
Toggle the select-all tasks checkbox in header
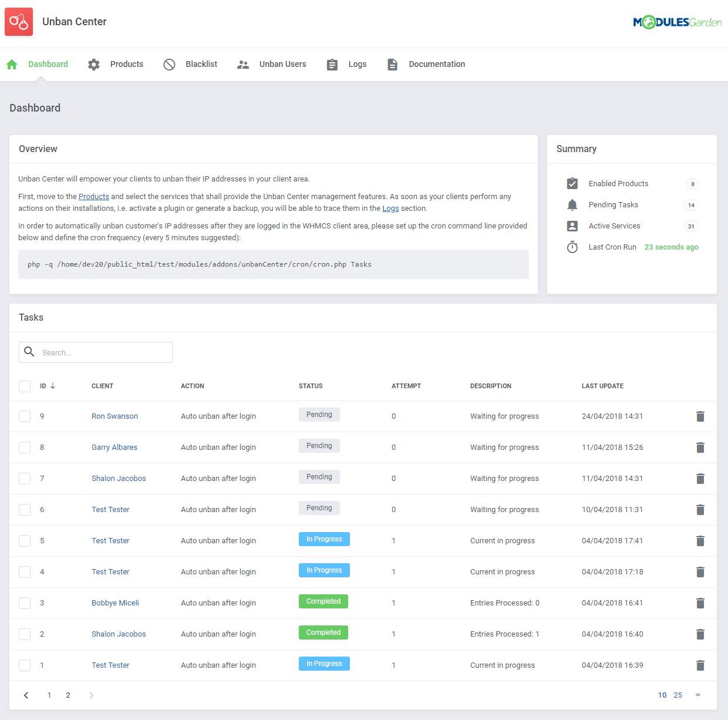(25, 386)
